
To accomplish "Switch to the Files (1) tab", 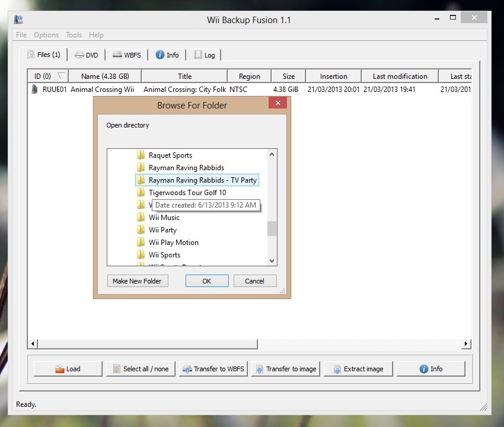I will click(44, 55).
